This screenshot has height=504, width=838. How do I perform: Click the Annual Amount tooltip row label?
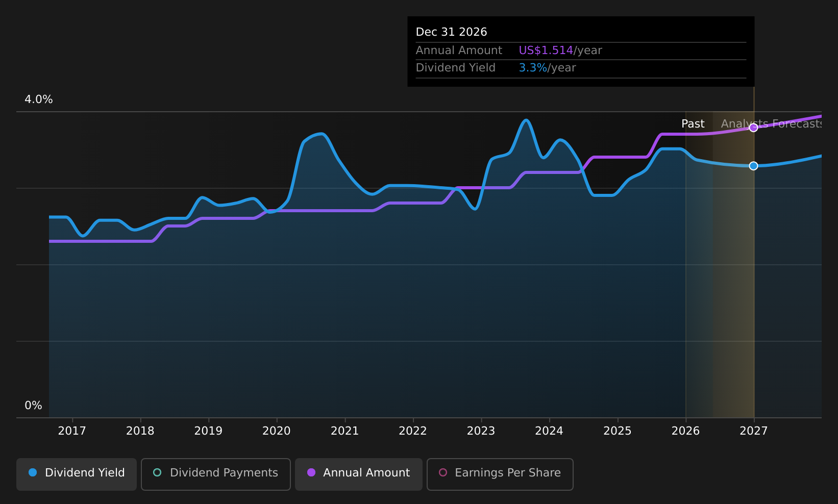pyautogui.click(x=459, y=51)
